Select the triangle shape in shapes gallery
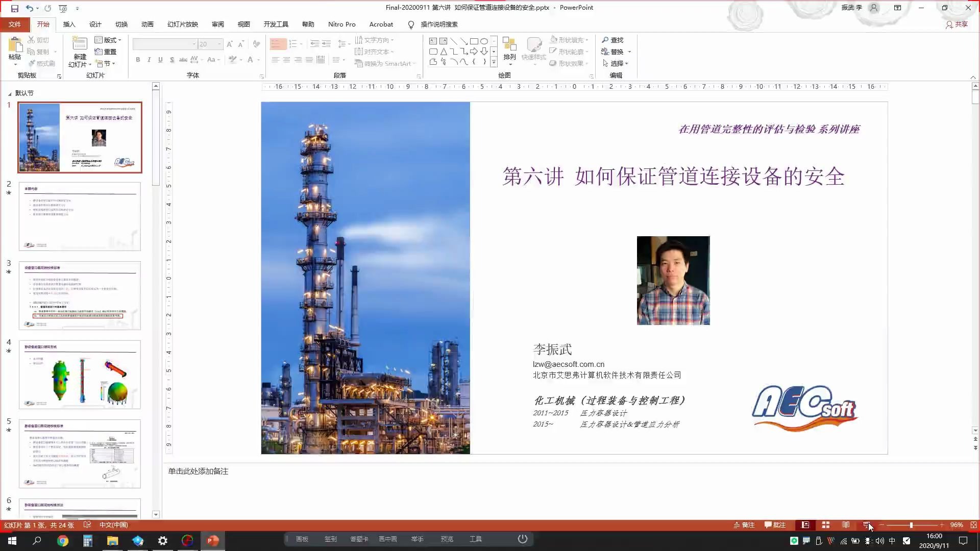 tap(443, 52)
